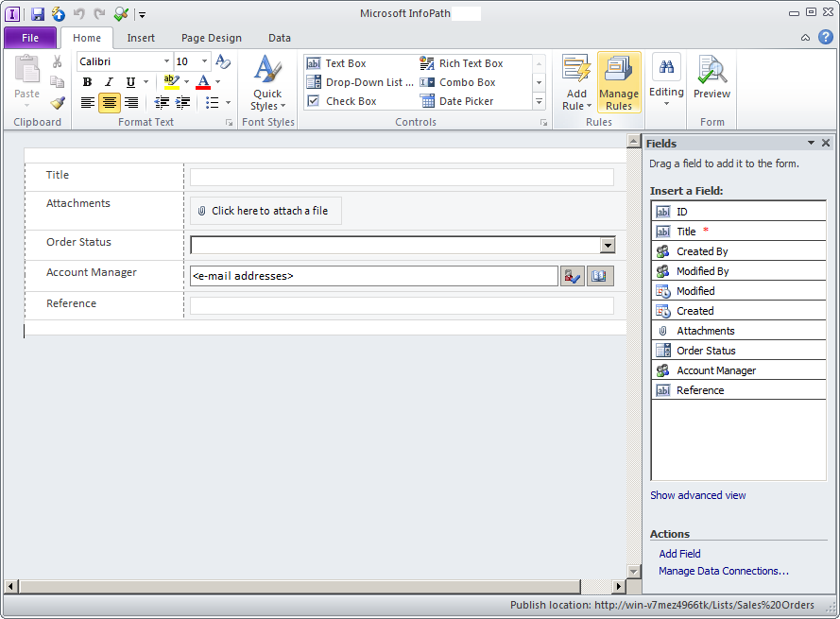Open the File menu
This screenshot has width=840, height=619.
point(30,37)
